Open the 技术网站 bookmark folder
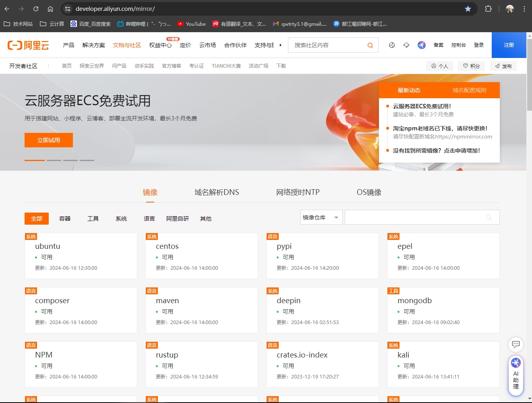The image size is (532, 403). tap(18, 24)
